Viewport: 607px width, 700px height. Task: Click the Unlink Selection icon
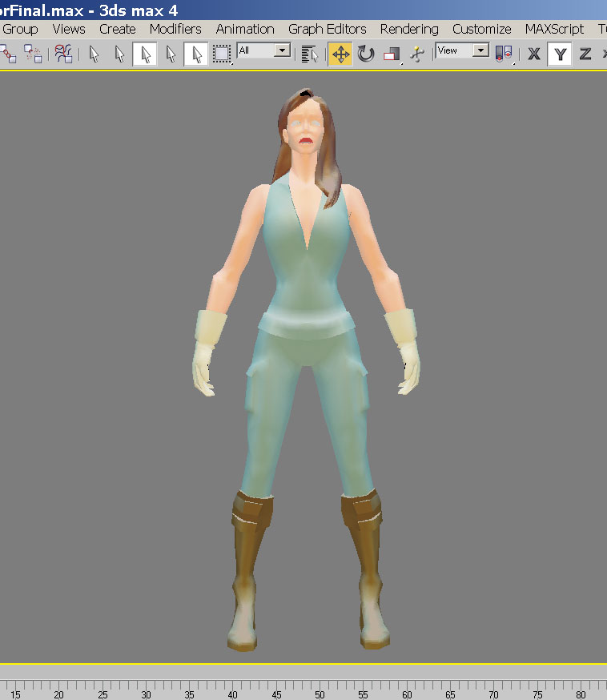pyautogui.click(x=33, y=54)
